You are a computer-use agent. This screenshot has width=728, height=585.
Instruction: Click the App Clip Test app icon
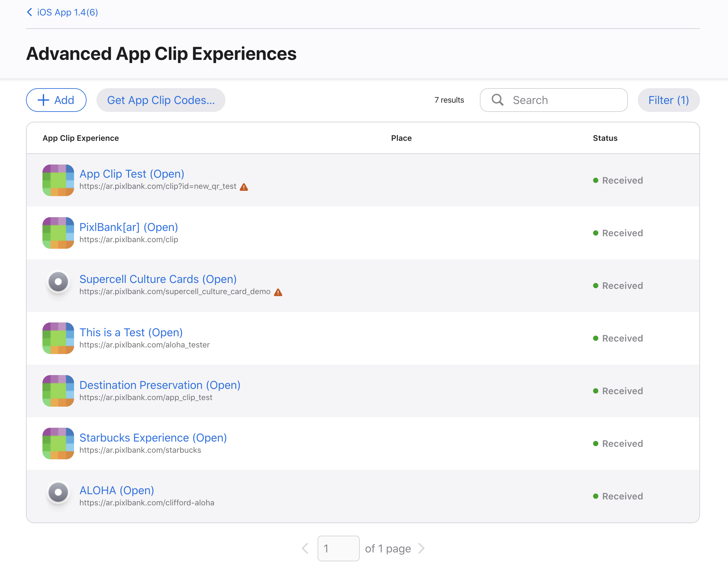tap(58, 180)
